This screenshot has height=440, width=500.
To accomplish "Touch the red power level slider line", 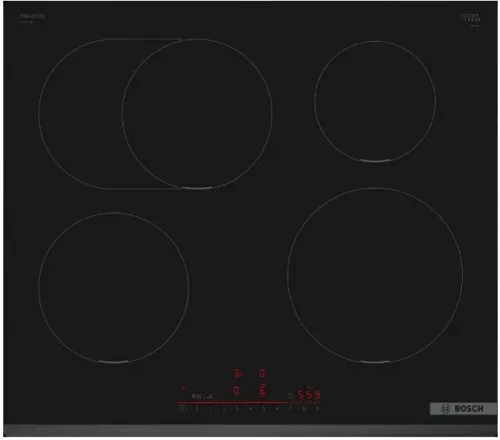I will 248,402.
